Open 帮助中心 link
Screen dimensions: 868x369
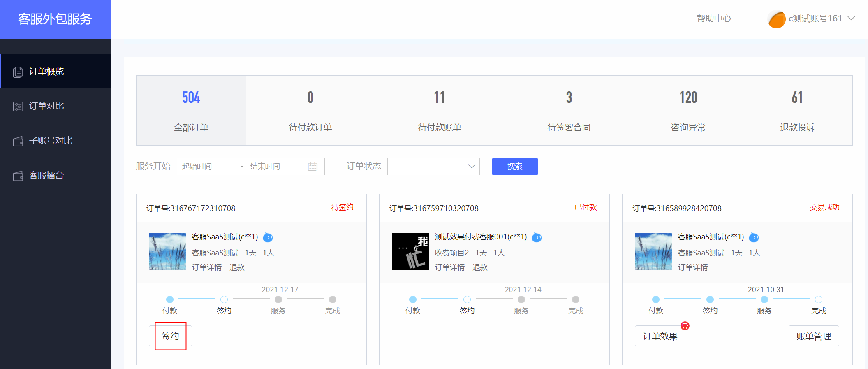[714, 19]
